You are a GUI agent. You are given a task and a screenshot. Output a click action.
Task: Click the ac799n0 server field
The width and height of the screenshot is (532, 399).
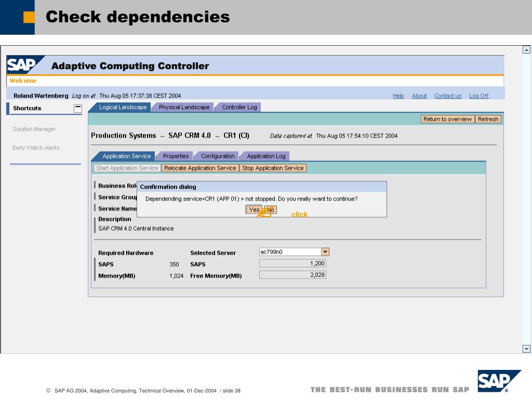point(290,252)
